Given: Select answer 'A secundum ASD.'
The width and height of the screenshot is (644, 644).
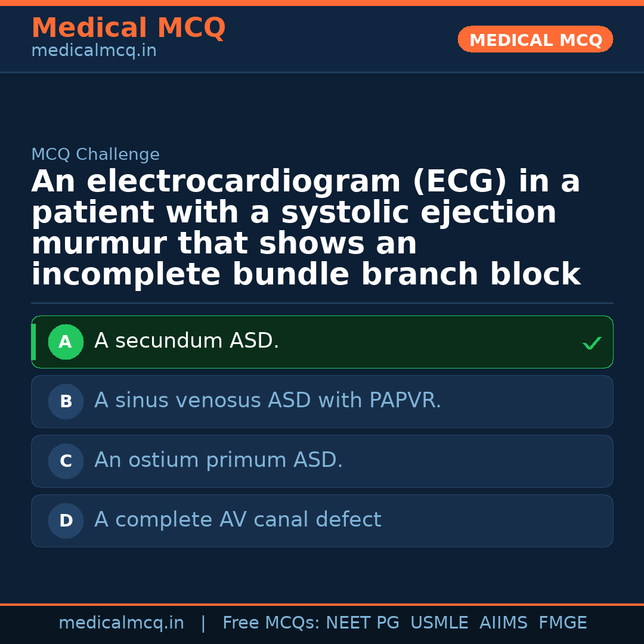Looking at the screenshot, I should pyautogui.click(x=187, y=341).
